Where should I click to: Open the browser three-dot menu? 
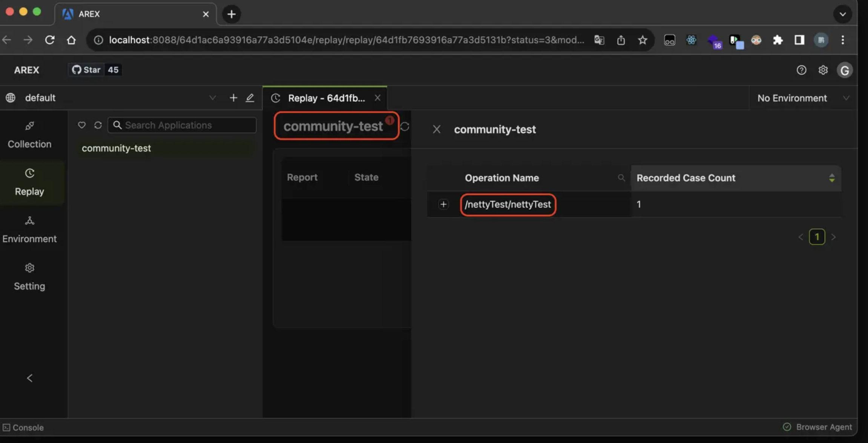pyautogui.click(x=843, y=40)
